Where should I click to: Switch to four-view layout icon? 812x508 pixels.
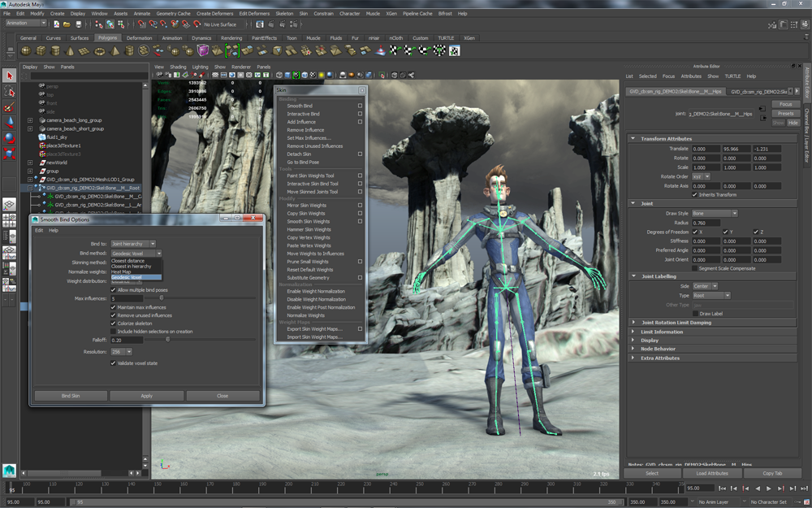point(9,221)
